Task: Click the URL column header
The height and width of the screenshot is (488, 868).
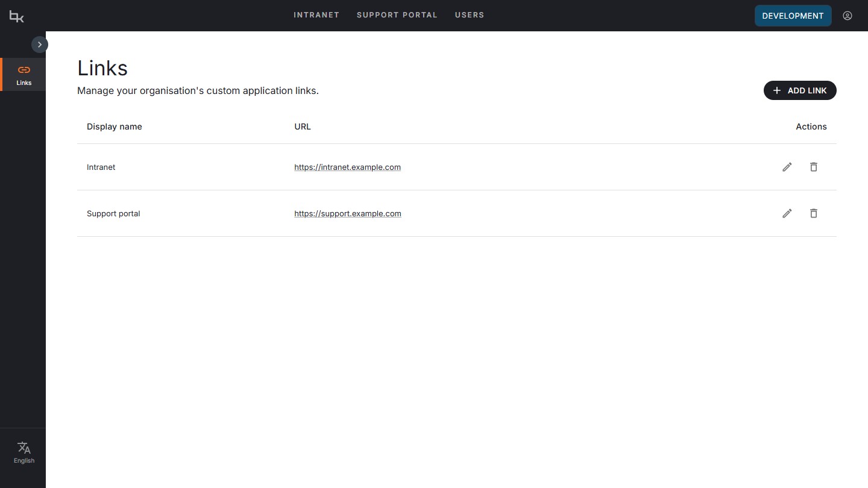Action: coord(303,127)
